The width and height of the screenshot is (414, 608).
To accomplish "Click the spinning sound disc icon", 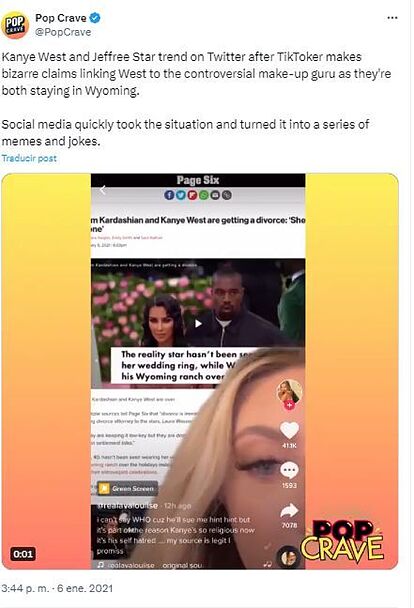I will pos(288,558).
